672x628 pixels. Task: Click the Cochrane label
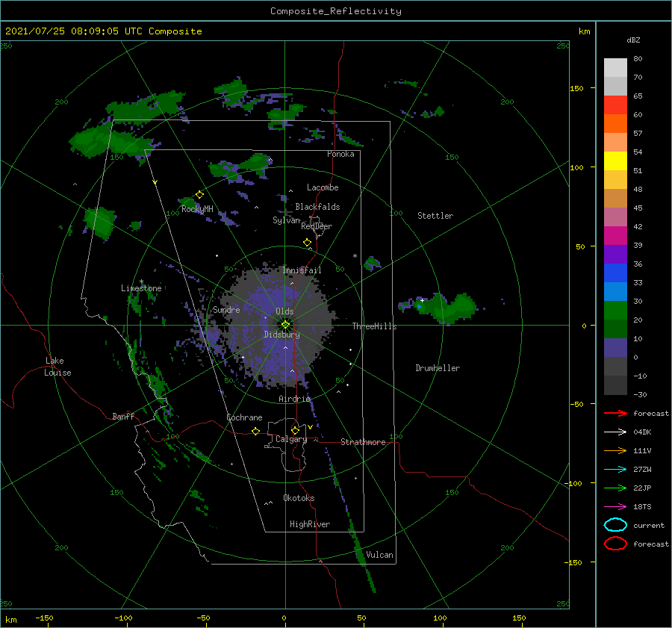coord(244,417)
